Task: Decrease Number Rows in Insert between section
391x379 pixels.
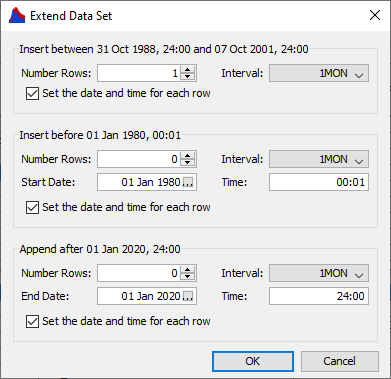Action: 188,77
